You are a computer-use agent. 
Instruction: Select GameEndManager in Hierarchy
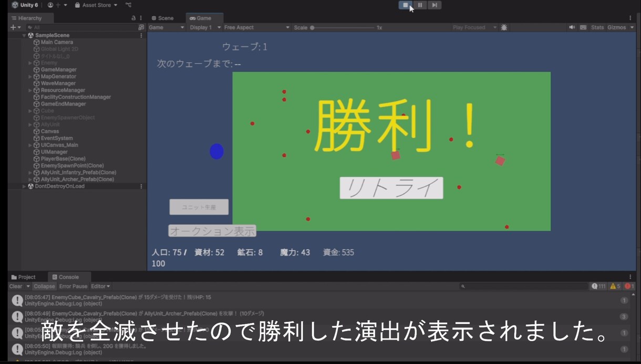63,103
